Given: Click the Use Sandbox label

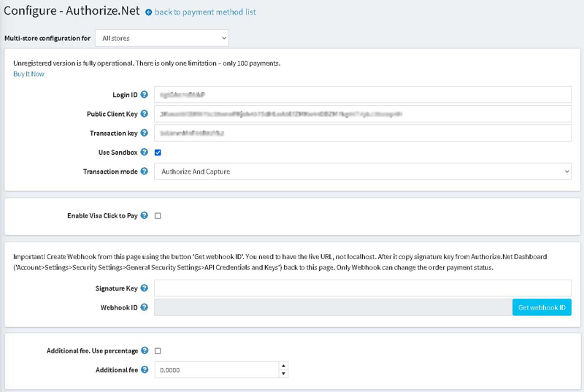Looking at the screenshot, I should tap(118, 153).
